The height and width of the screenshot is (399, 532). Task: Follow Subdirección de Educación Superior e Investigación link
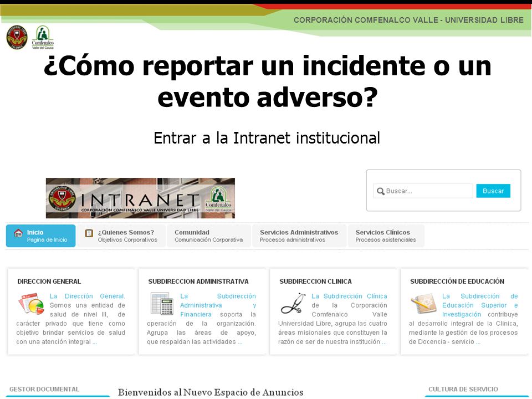(x=480, y=305)
